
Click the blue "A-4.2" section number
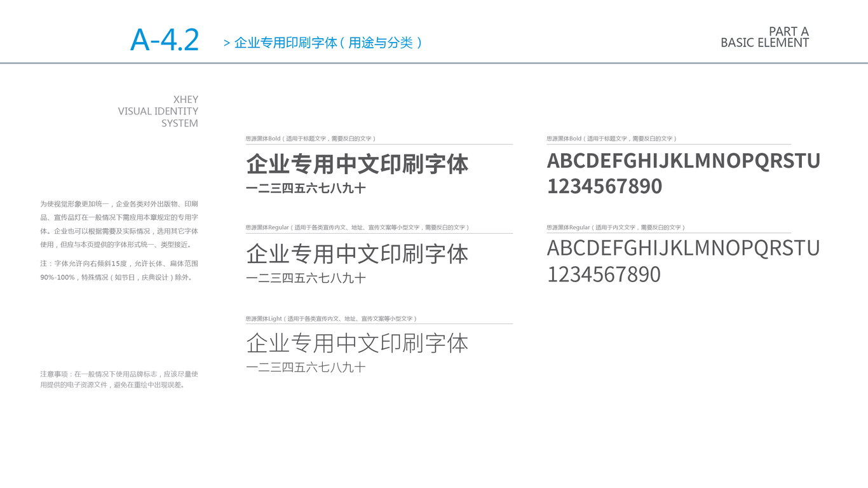165,40
